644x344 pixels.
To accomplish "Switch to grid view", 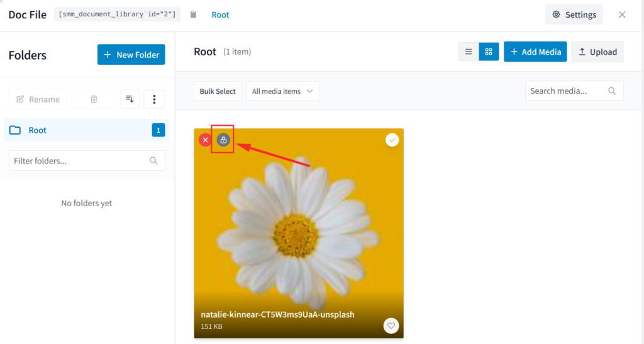I will [x=489, y=52].
